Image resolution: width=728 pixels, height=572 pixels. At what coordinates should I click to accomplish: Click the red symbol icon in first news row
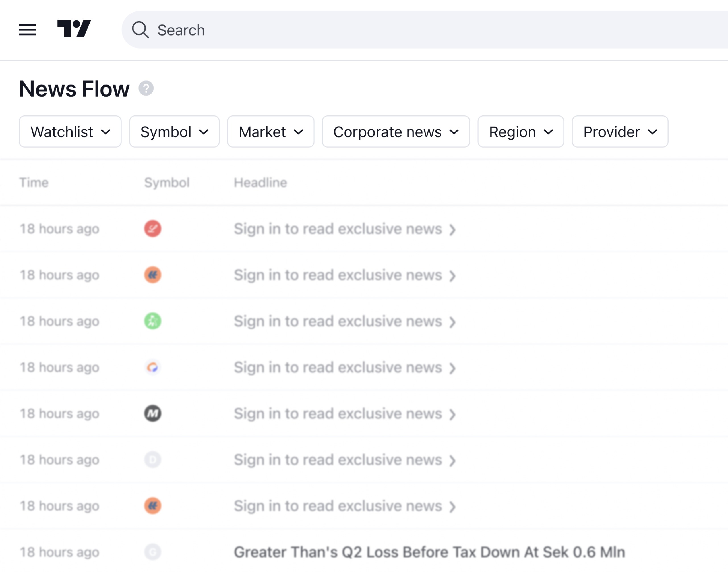click(x=153, y=229)
